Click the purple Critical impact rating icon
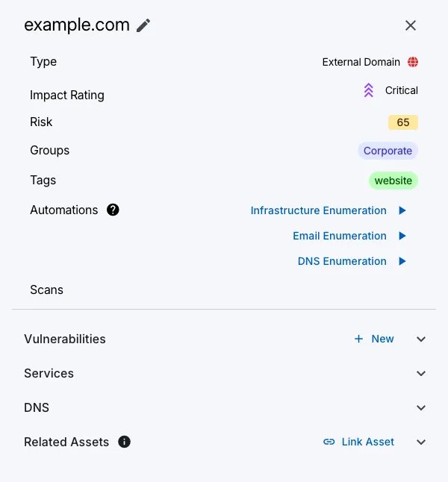 click(x=368, y=91)
